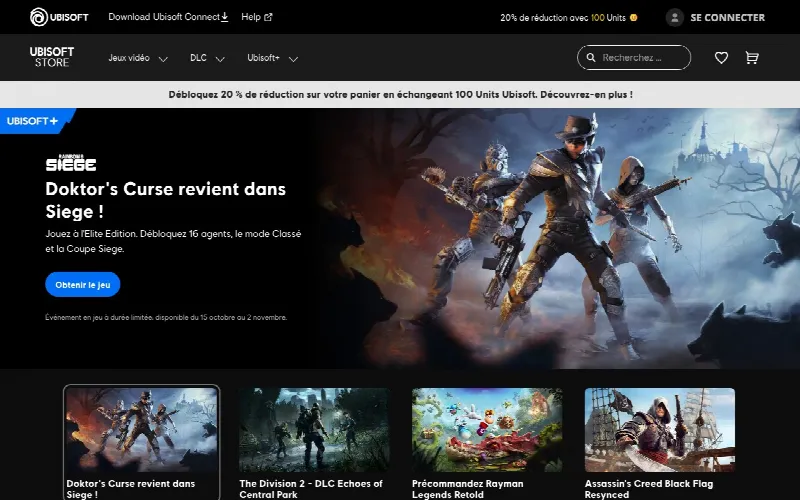Select the Assassin's Creed Black Flag thumbnail
This screenshot has height=500, width=800.
point(660,430)
